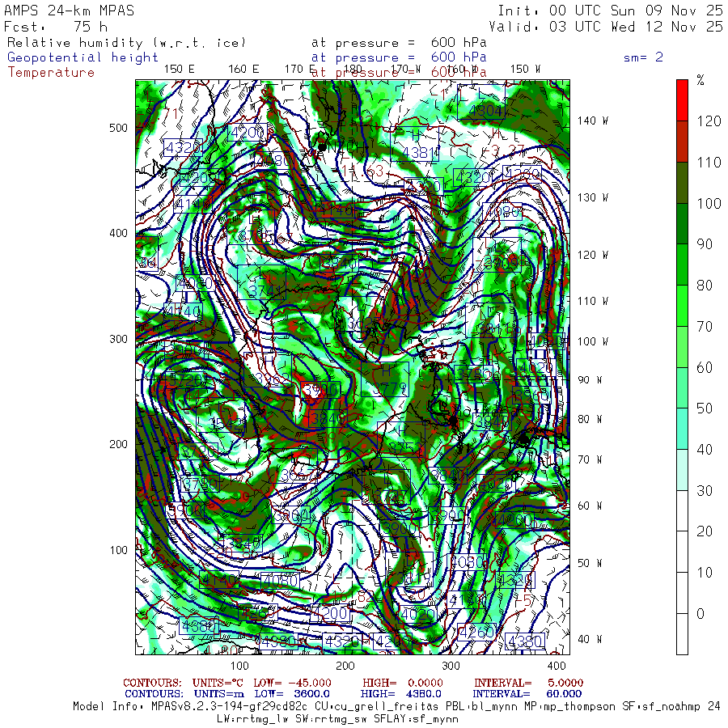Click the bright red swatch above 120
The width and height of the screenshot is (728, 728).
pos(683,100)
